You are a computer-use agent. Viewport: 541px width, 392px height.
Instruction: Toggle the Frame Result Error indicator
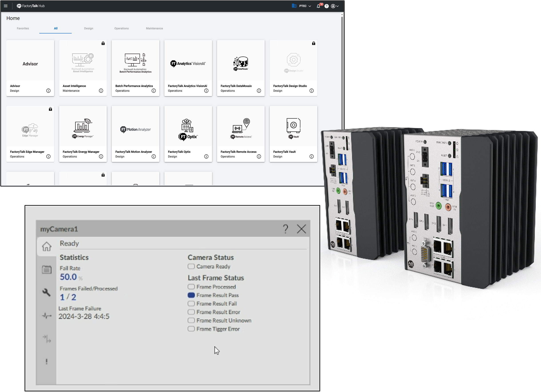(191, 312)
